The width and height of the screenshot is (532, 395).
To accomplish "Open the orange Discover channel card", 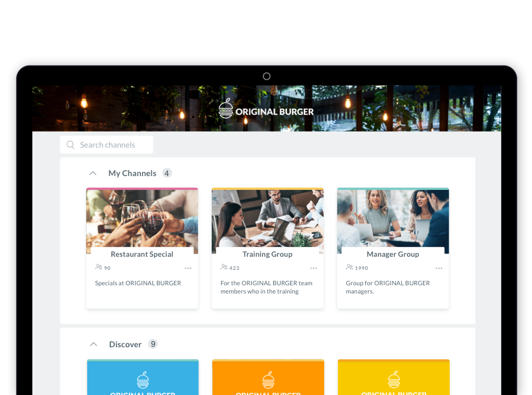I will coord(268,377).
